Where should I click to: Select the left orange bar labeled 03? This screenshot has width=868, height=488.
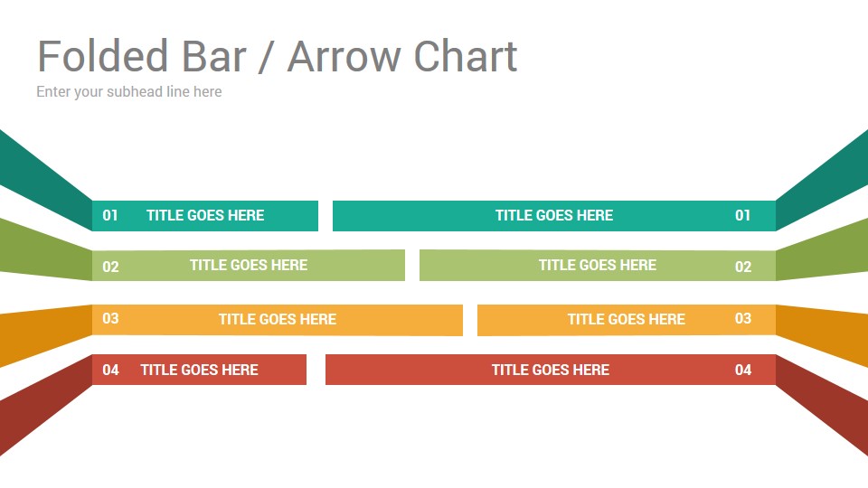277,320
